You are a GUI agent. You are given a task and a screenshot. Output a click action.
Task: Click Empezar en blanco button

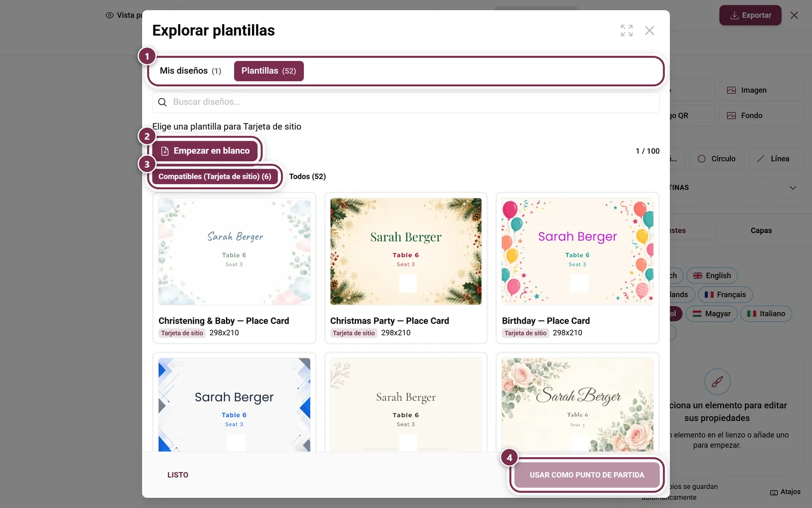click(x=205, y=151)
